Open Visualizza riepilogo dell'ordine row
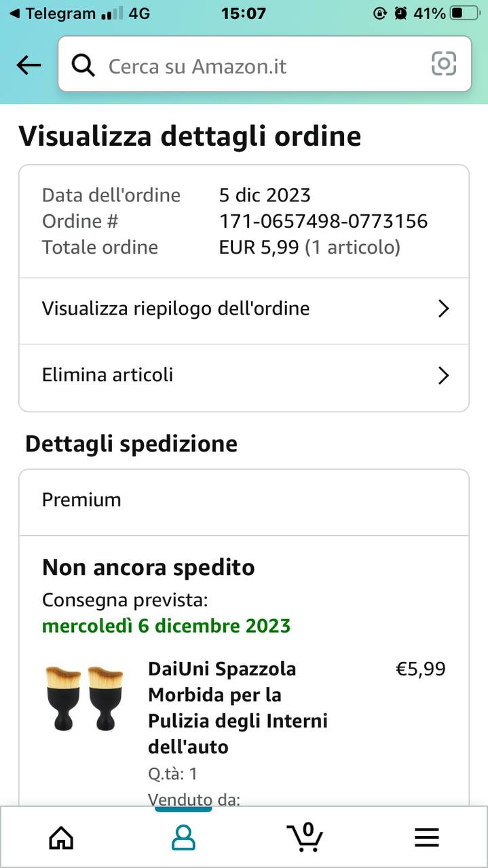The image size is (488, 868). (244, 310)
